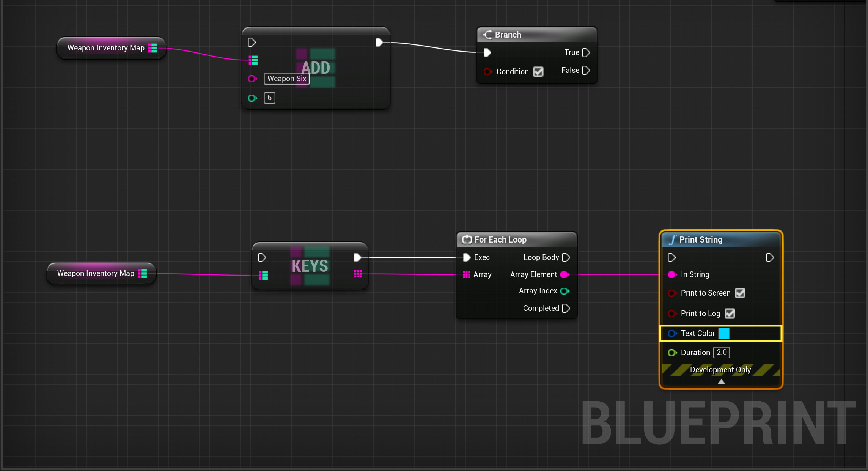Toggle the Branch Condition checkbox
Screen dimensions: 868x471
coord(538,72)
